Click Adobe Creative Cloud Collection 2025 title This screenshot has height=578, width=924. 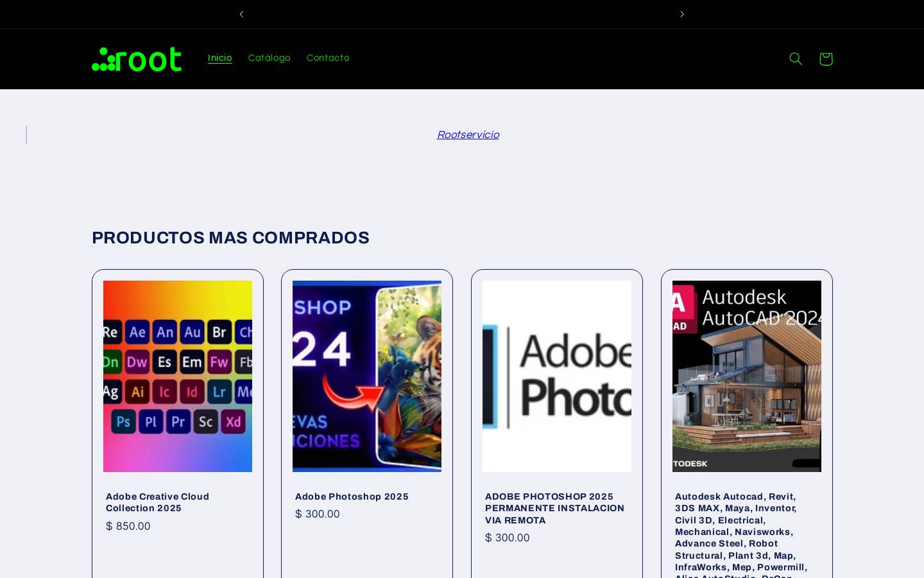tap(158, 502)
